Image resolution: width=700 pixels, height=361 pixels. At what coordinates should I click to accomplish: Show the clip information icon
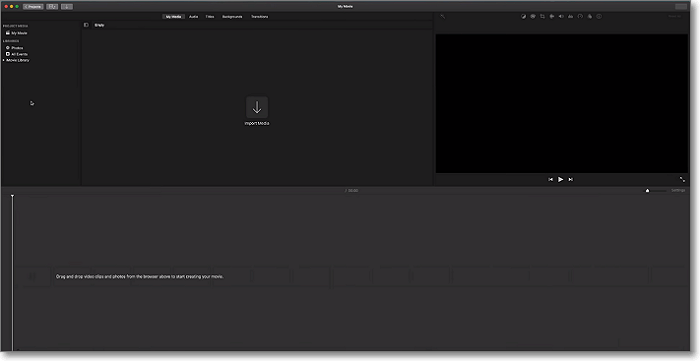click(599, 17)
